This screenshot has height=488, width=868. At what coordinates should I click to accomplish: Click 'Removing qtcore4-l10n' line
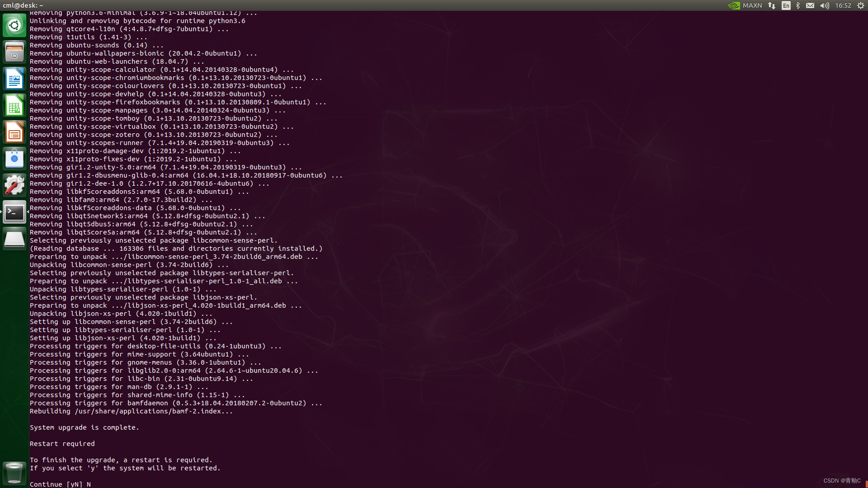click(x=129, y=29)
